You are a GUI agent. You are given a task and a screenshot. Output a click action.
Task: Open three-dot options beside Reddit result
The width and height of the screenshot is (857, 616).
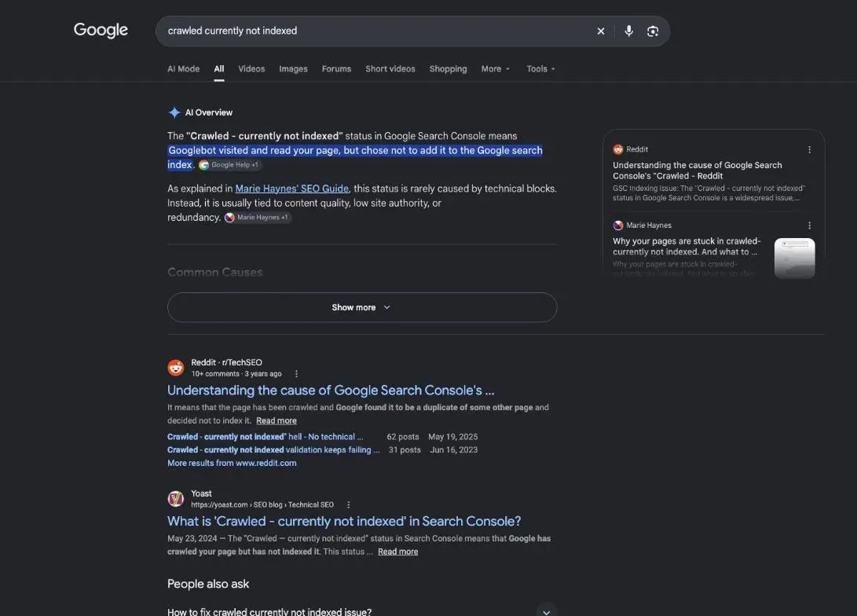pyautogui.click(x=296, y=374)
